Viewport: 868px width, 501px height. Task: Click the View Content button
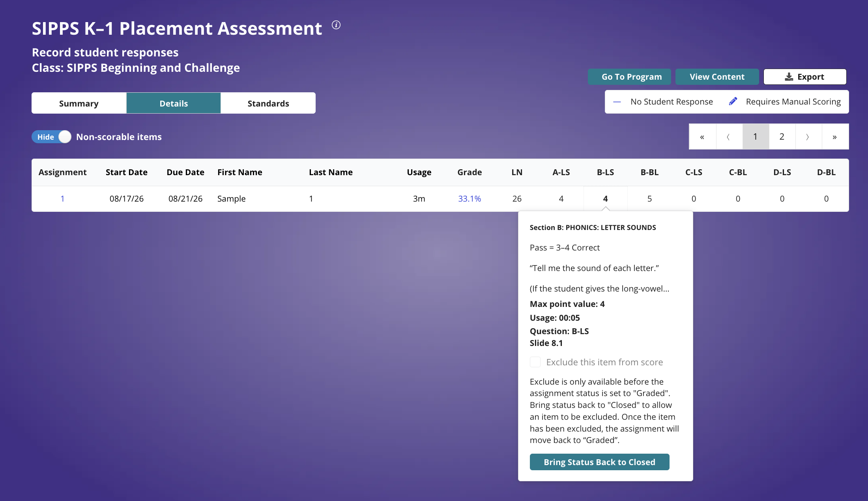(x=717, y=77)
